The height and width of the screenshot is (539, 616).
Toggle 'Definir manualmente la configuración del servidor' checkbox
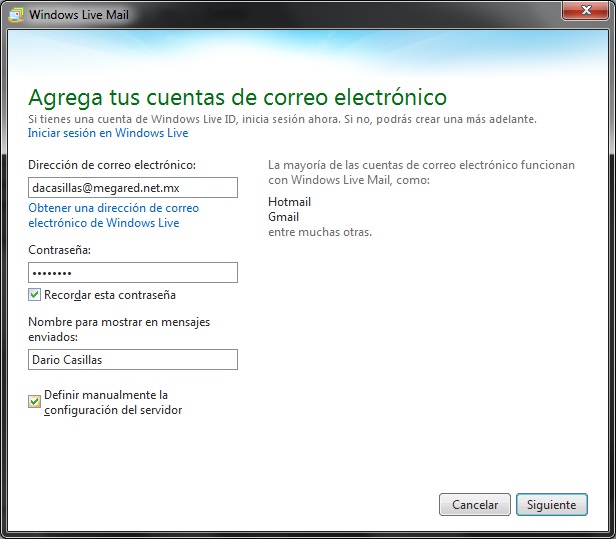point(35,402)
